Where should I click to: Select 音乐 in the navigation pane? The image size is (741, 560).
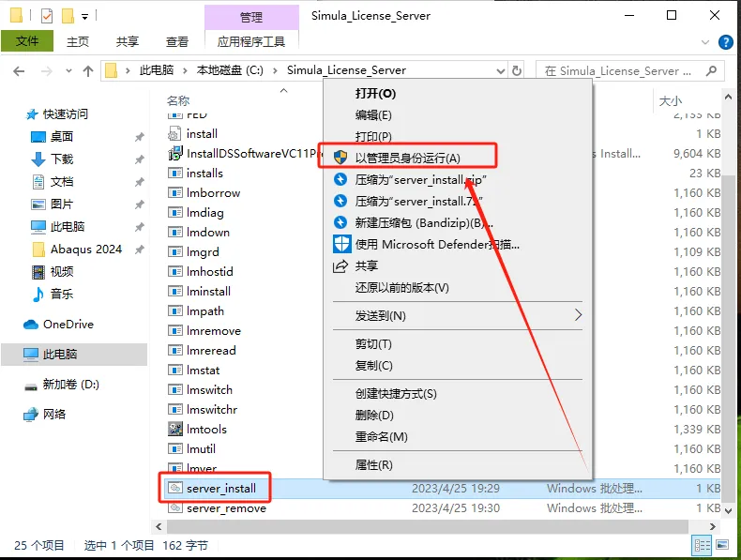pyautogui.click(x=61, y=294)
